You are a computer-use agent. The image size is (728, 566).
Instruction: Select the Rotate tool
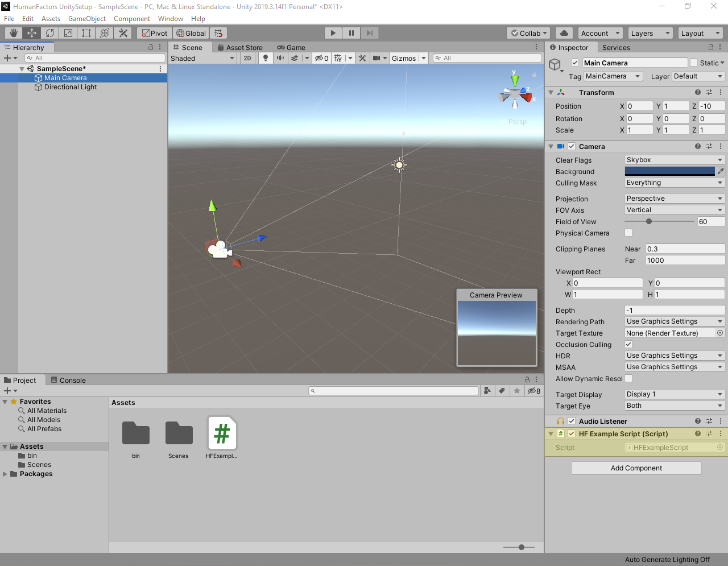coord(50,33)
